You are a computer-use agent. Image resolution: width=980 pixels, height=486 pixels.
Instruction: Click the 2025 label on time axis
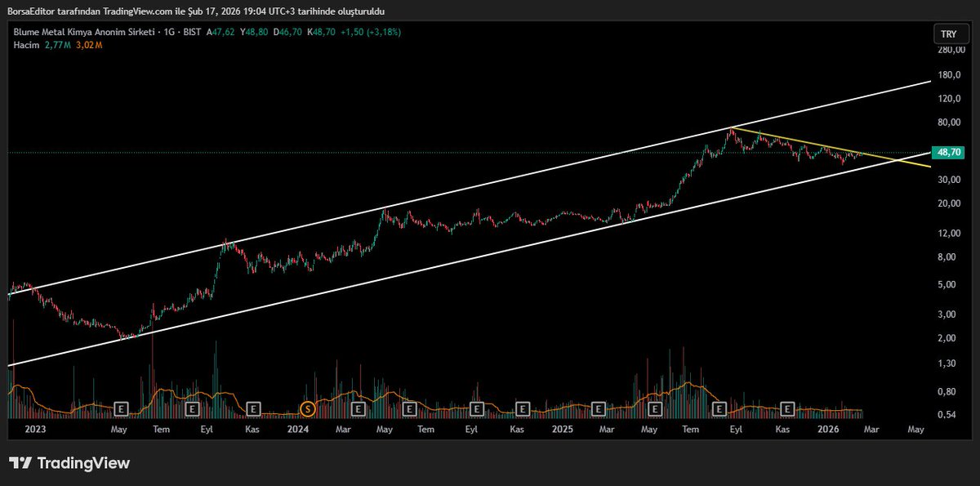561,429
